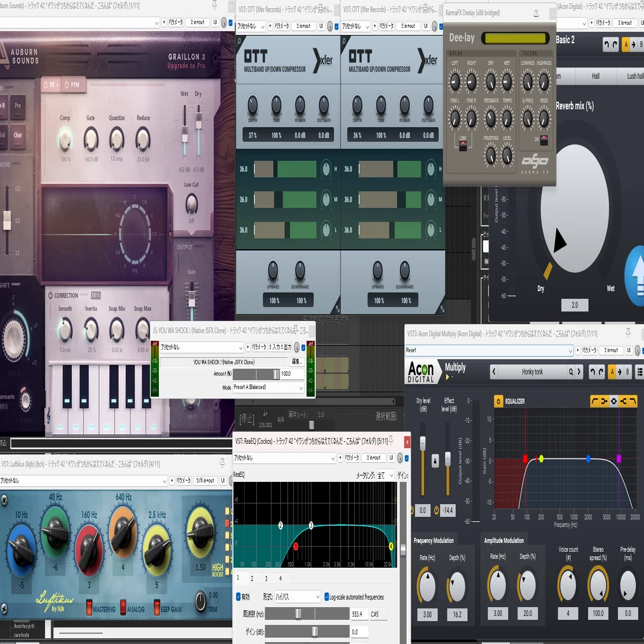Click パラメータ button in Acon Multiply toolbar
This screenshot has height=644, width=644.
[590, 350]
